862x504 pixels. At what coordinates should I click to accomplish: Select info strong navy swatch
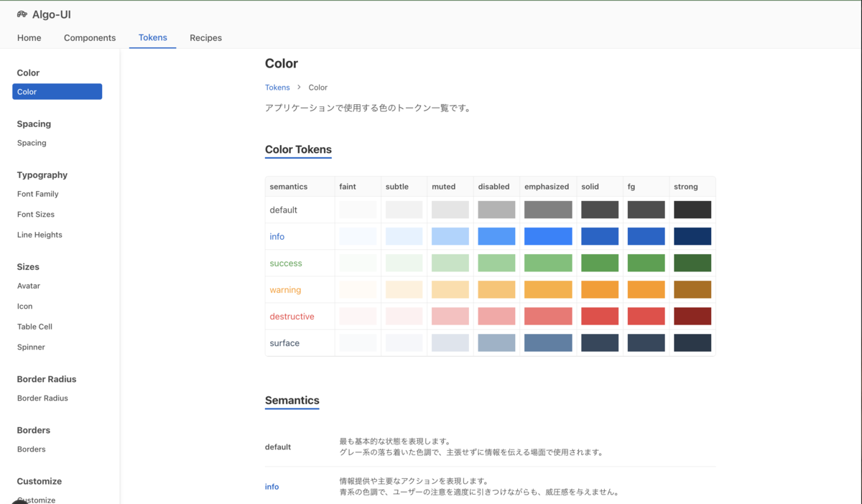coord(692,236)
